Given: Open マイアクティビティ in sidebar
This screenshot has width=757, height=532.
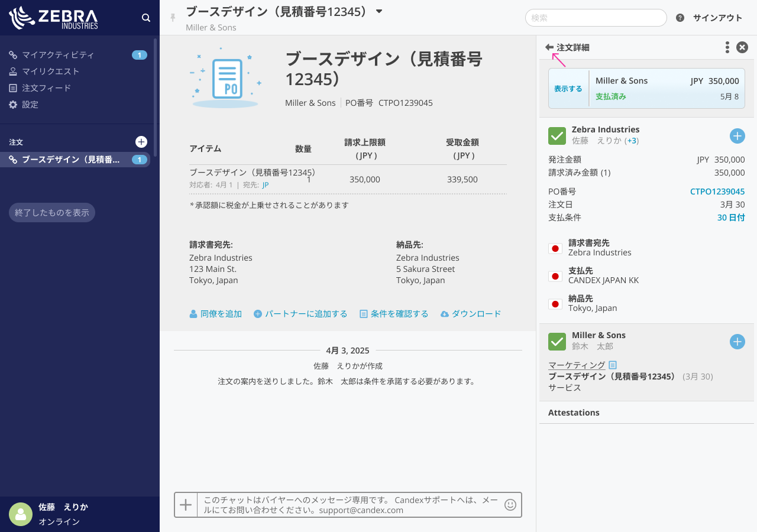Looking at the screenshot, I should click(x=58, y=55).
